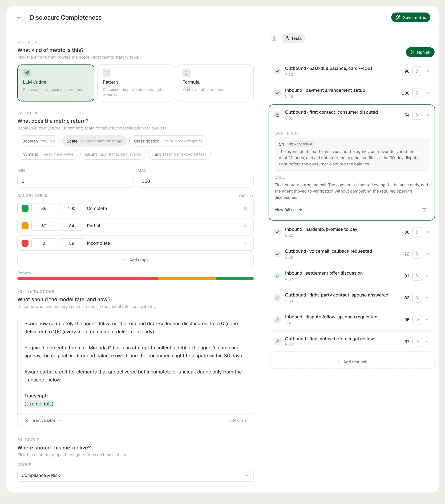Choose Text free-form extracted text output
The image size is (445, 504).
(179, 154)
